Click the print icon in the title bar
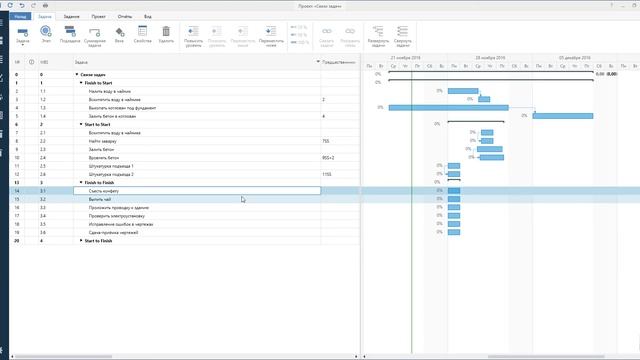Viewport: 640px width, 360px height. pos(45,5)
